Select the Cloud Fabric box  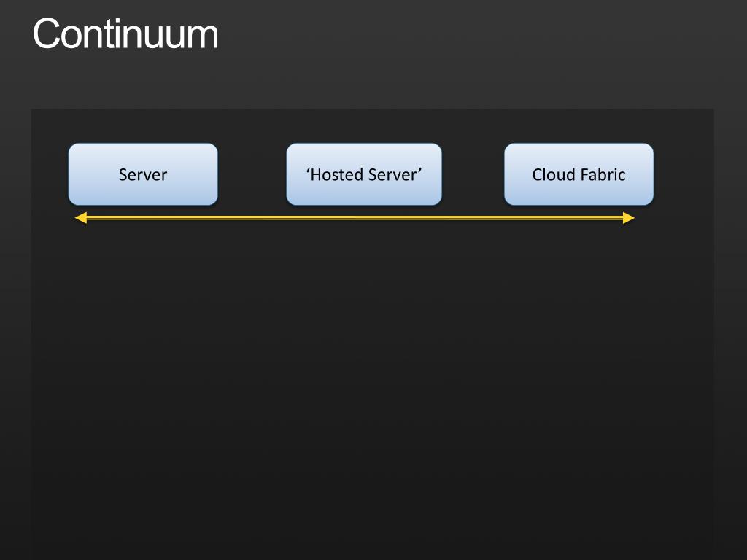tap(578, 174)
